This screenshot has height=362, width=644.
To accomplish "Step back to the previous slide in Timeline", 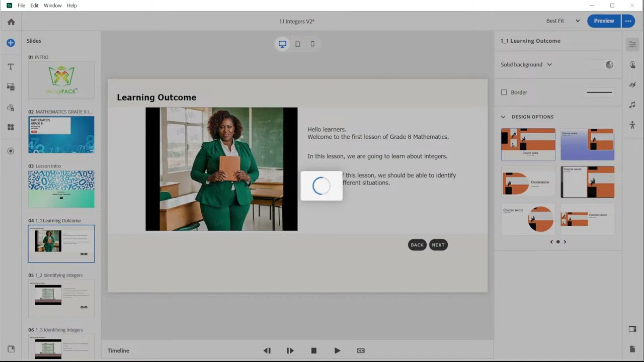I will click(x=267, y=350).
